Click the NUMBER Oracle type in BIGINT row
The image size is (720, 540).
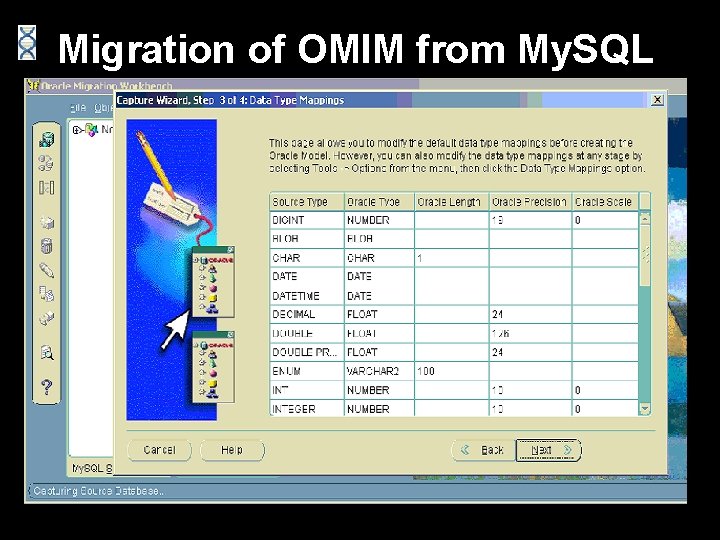pos(379,220)
